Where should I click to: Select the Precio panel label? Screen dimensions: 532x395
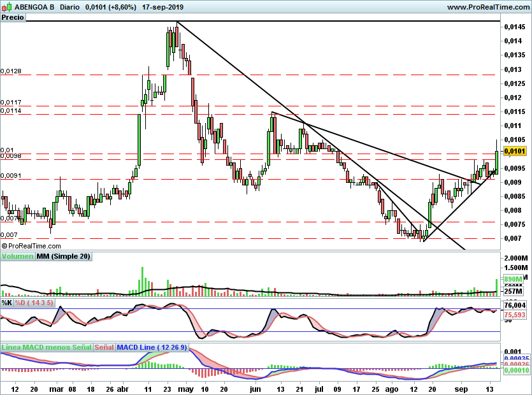click(x=13, y=17)
